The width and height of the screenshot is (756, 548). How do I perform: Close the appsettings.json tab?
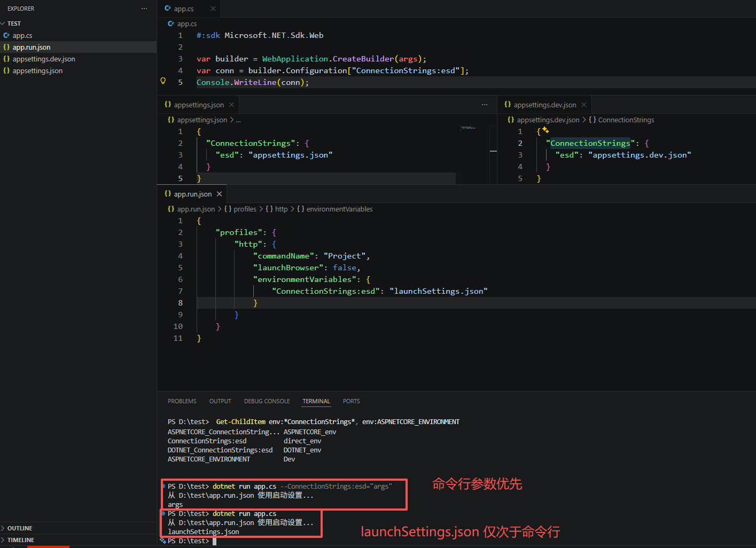click(x=231, y=105)
